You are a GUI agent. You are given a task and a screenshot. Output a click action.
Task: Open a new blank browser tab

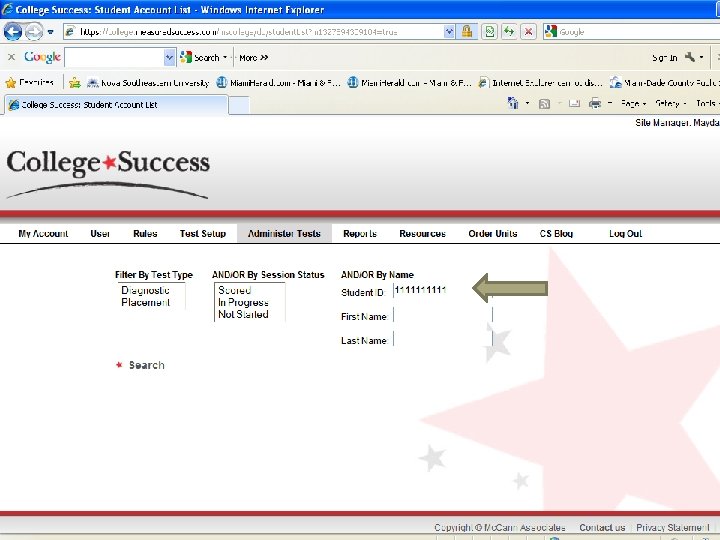pos(239,105)
